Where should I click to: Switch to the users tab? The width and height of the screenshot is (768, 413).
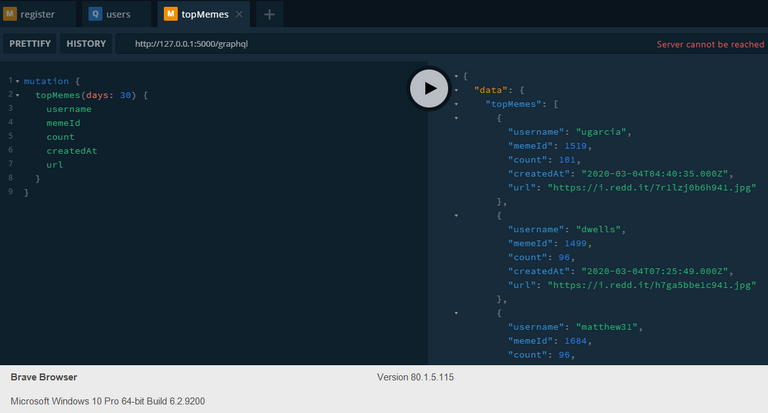click(118, 14)
